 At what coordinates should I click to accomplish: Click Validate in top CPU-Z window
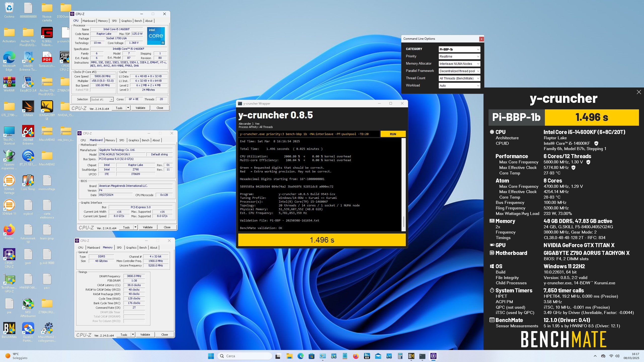pyautogui.click(x=140, y=108)
